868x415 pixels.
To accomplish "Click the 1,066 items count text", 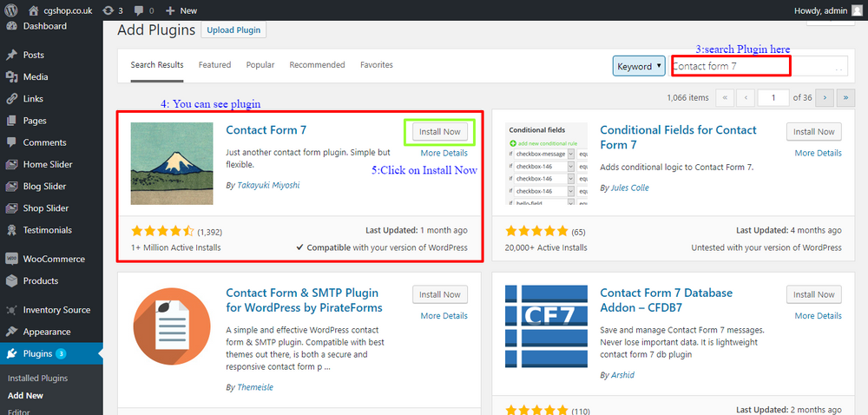I will point(688,97).
